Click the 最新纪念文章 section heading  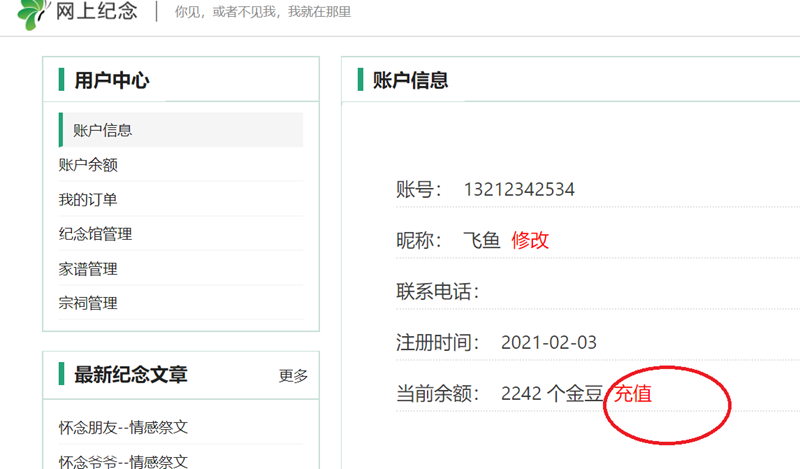point(130,375)
